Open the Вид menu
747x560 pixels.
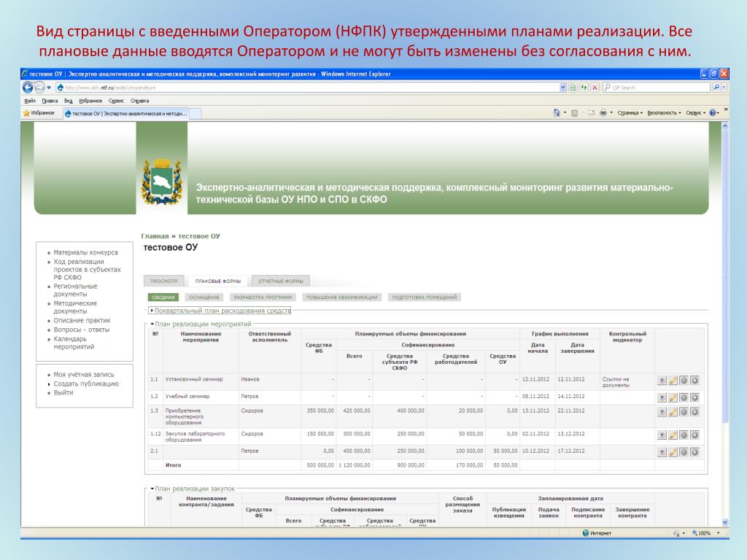pos(68,101)
